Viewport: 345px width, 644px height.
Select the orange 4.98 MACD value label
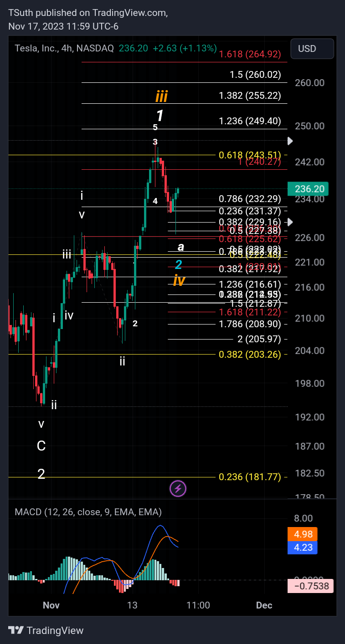(302, 533)
